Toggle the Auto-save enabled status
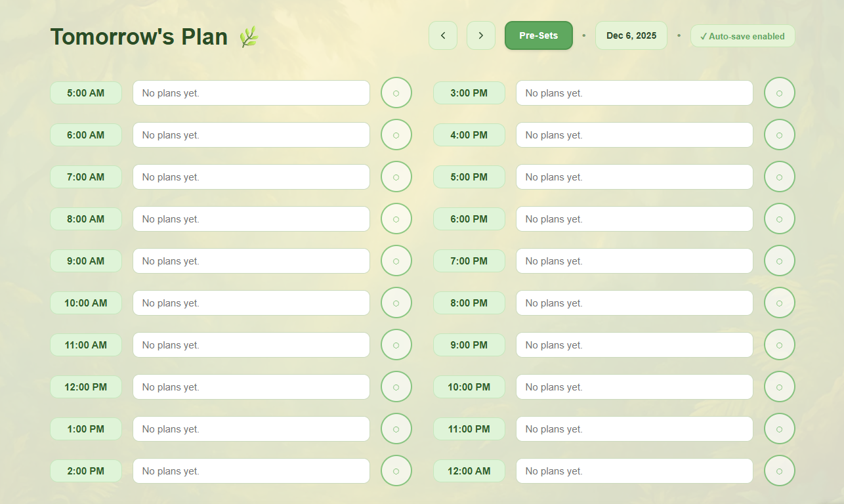Viewport: 844px width, 504px height. (x=742, y=36)
